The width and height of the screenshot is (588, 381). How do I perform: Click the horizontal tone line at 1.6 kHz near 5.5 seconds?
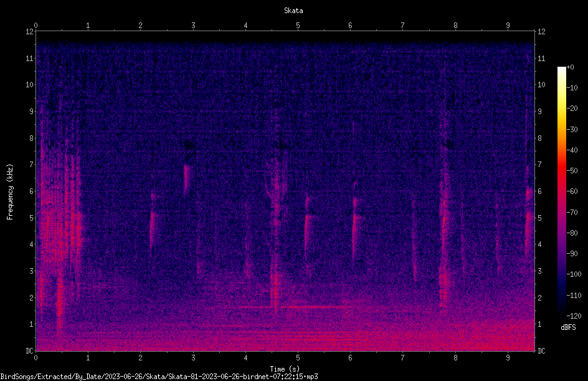tap(317, 307)
